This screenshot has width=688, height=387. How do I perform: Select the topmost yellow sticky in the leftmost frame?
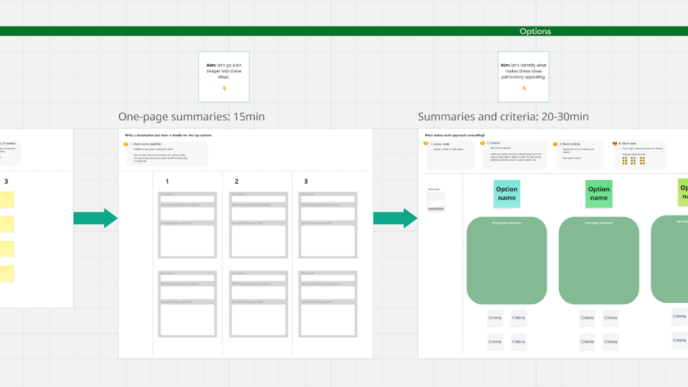(7, 200)
